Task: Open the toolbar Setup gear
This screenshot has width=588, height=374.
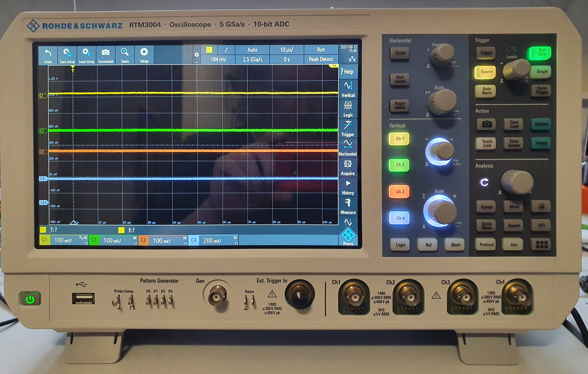Action: tap(144, 55)
